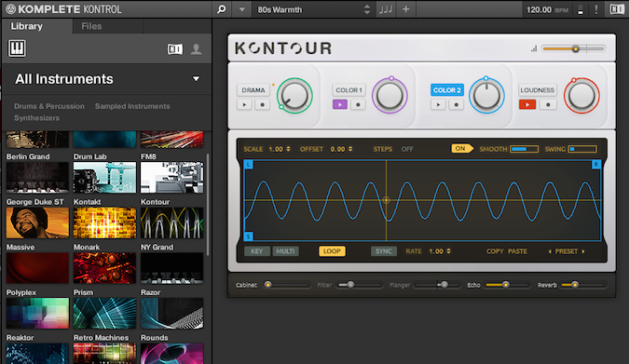Toggle the red LOUDNESS play button

click(x=527, y=104)
